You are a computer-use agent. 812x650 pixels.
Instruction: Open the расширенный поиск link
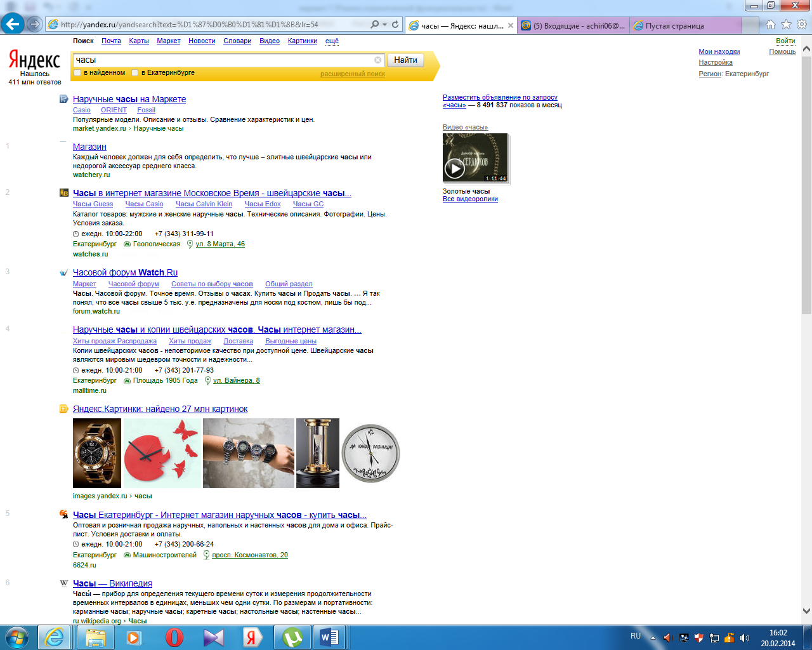click(353, 74)
